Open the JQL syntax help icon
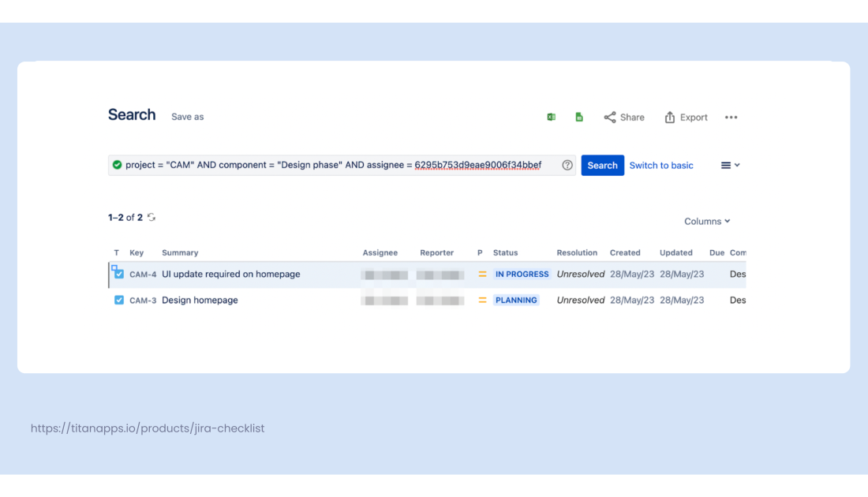868x497 pixels. pyautogui.click(x=567, y=165)
